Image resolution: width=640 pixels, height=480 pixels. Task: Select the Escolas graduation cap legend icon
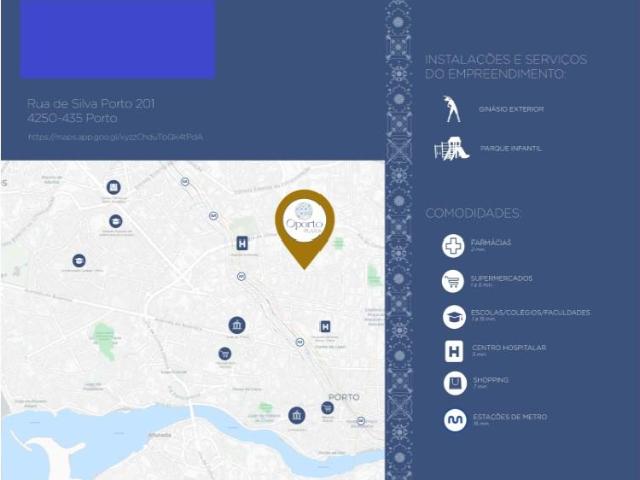[x=454, y=317]
